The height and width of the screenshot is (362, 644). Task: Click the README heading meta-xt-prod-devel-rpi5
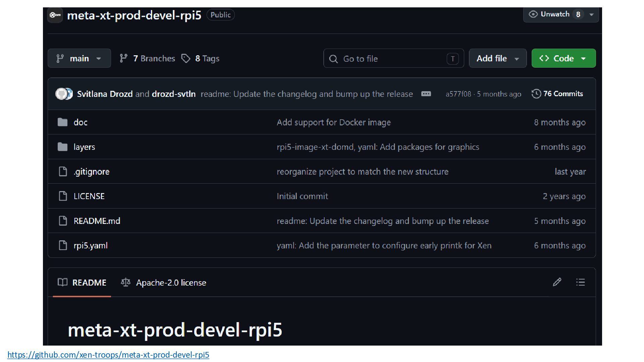pos(175,330)
